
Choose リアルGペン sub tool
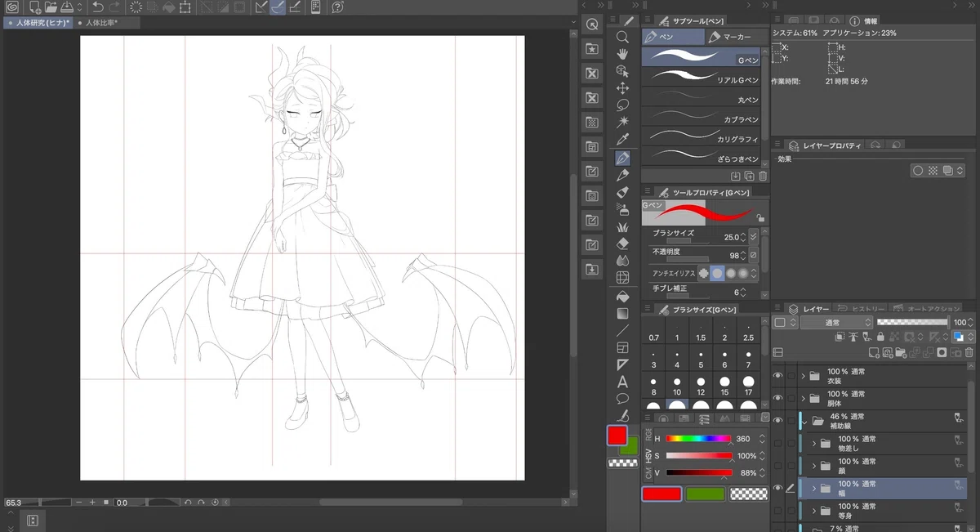click(702, 77)
